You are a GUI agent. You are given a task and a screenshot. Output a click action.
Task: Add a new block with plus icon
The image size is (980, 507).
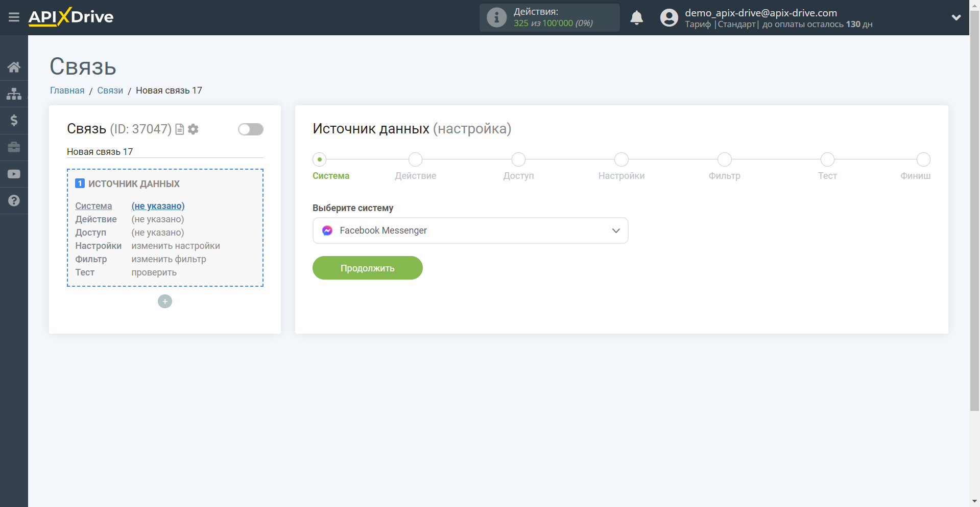tap(165, 302)
